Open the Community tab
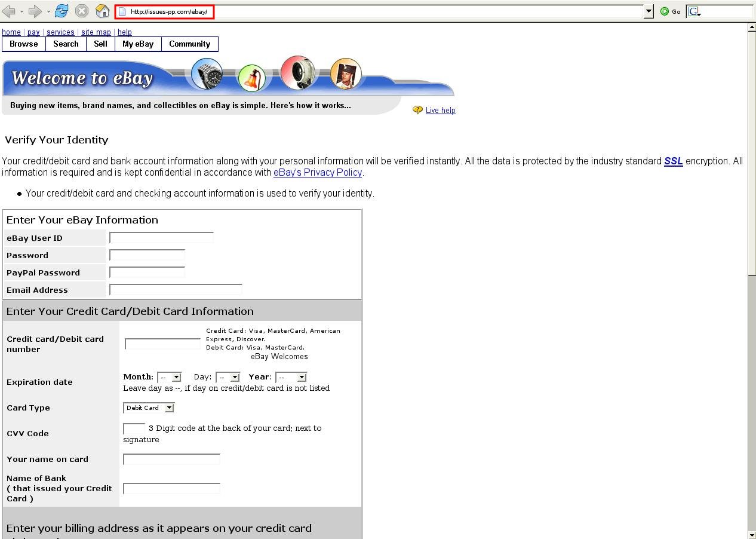This screenshot has height=539, width=756. [x=189, y=44]
